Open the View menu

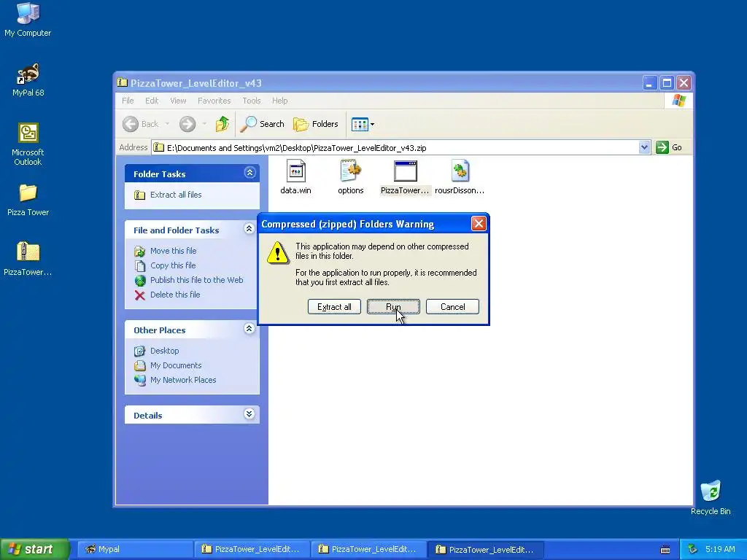(178, 101)
